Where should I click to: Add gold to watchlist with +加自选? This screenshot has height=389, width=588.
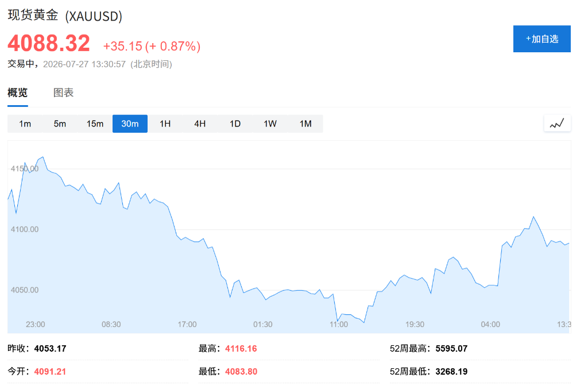pyautogui.click(x=542, y=38)
